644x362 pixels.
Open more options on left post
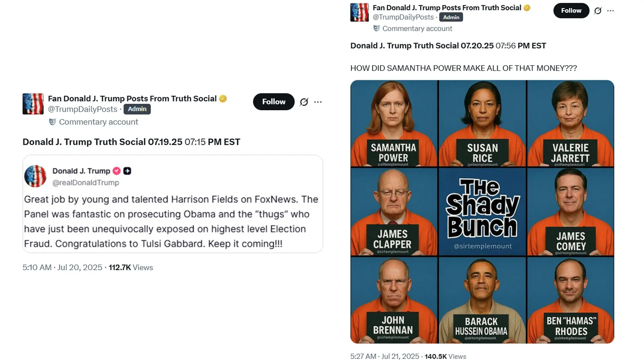click(x=318, y=102)
